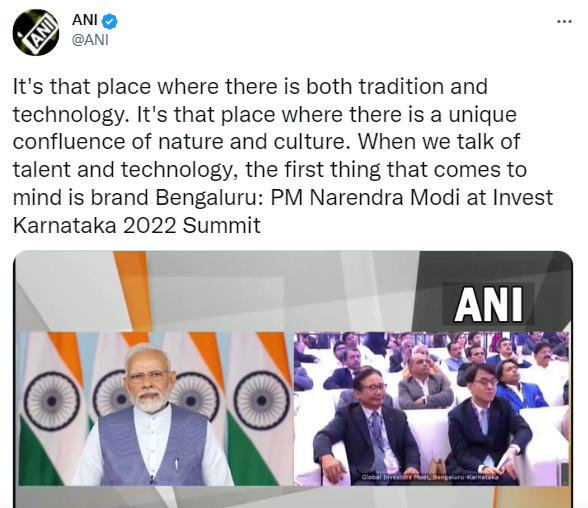The height and width of the screenshot is (508, 588).
Task: Open the tweet's video media thumbnail
Action: pyautogui.click(x=293, y=379)
